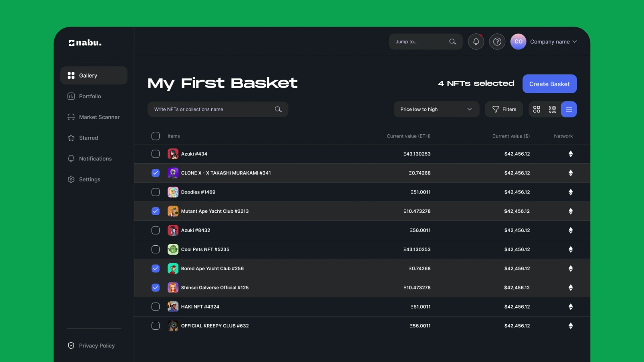The image size is (644, 362).
Task: Click Ethereum network icon for Azuki #434
Action: tap(570, 154)
